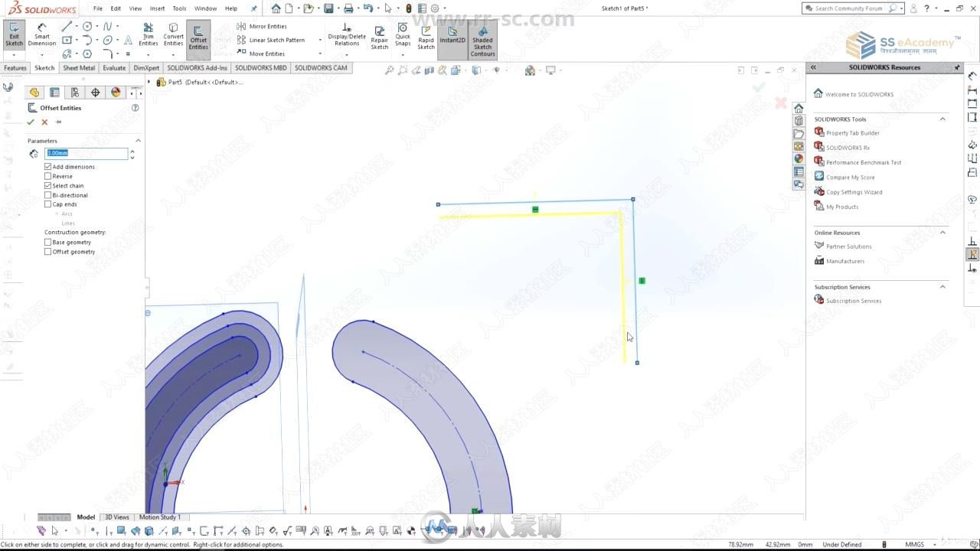The height and width of the screenshot is (551, 980).
Task: Click offset distance 3.00mm field
Action: (x=86, y=153)
